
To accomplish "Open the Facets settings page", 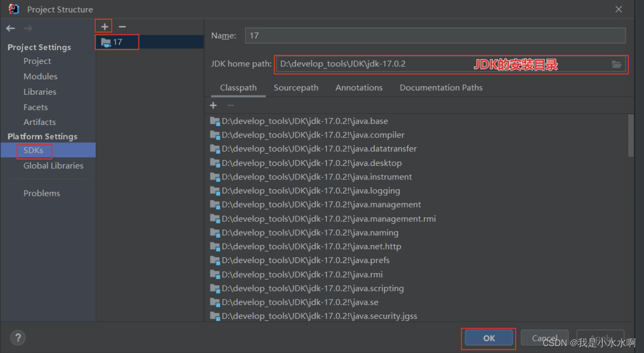I will click(36, 107).
